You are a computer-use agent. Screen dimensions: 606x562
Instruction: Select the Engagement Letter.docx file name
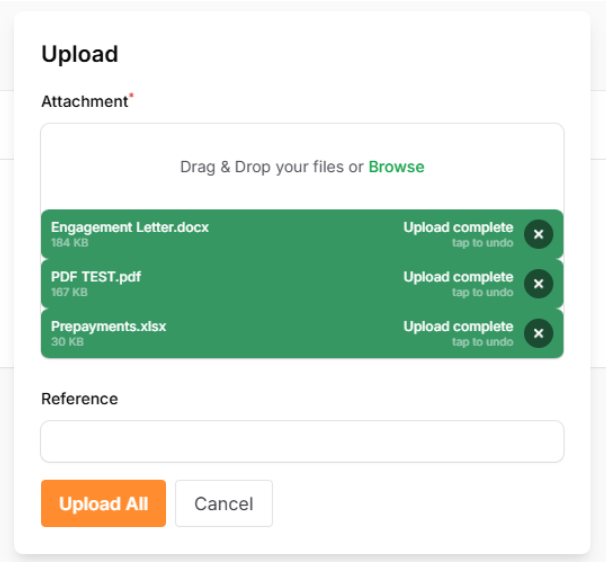tap(130, 227)
